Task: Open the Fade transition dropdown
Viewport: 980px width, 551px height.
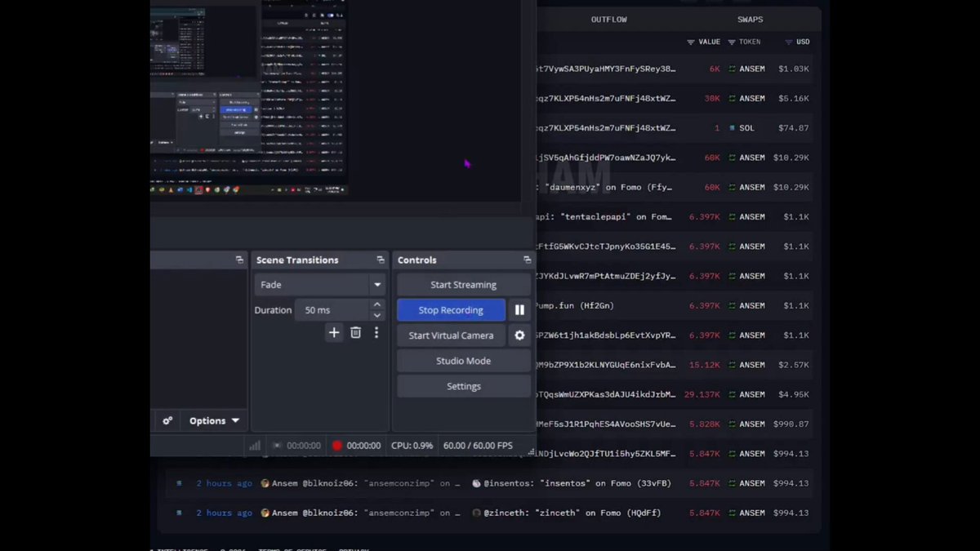Action: (377, 285)
